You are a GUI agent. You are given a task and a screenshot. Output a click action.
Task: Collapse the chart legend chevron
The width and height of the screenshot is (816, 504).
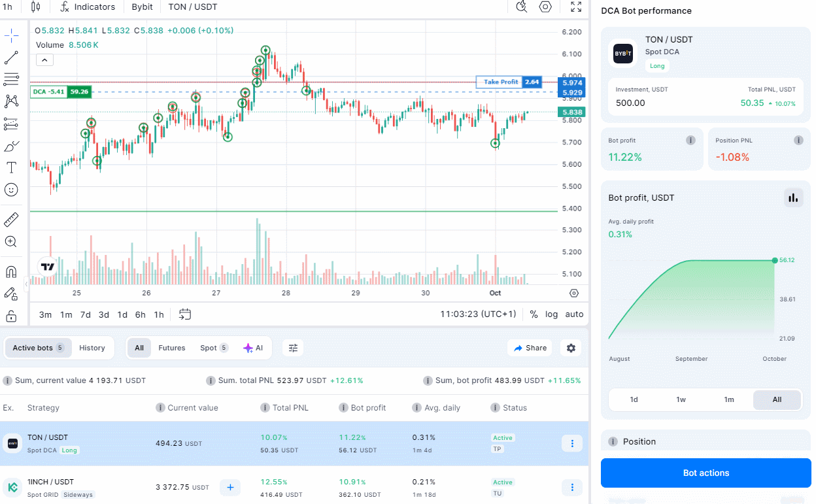44,60
